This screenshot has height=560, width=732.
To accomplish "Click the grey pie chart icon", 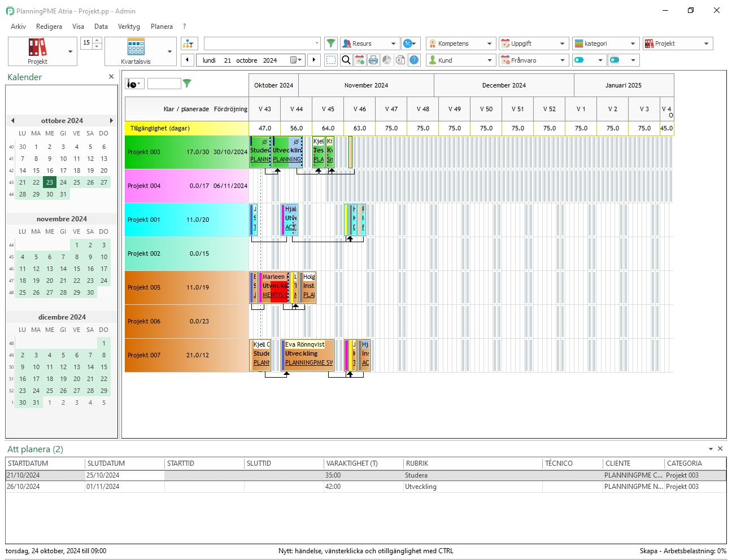I will click(x=387, y=60).
